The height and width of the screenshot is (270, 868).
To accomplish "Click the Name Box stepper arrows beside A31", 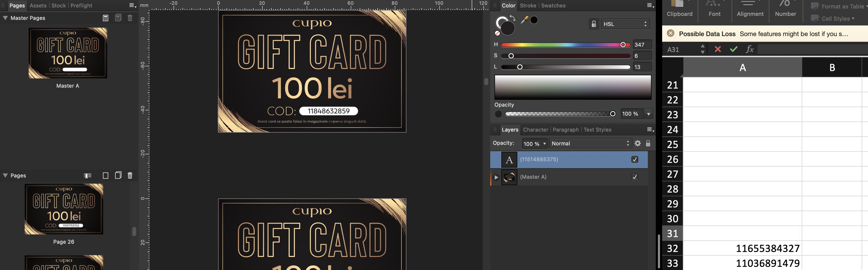I will [702, 49].
